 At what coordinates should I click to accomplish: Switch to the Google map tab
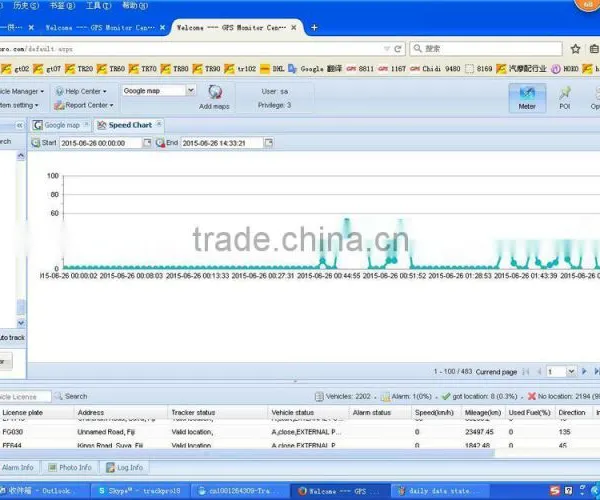[61, 125]
